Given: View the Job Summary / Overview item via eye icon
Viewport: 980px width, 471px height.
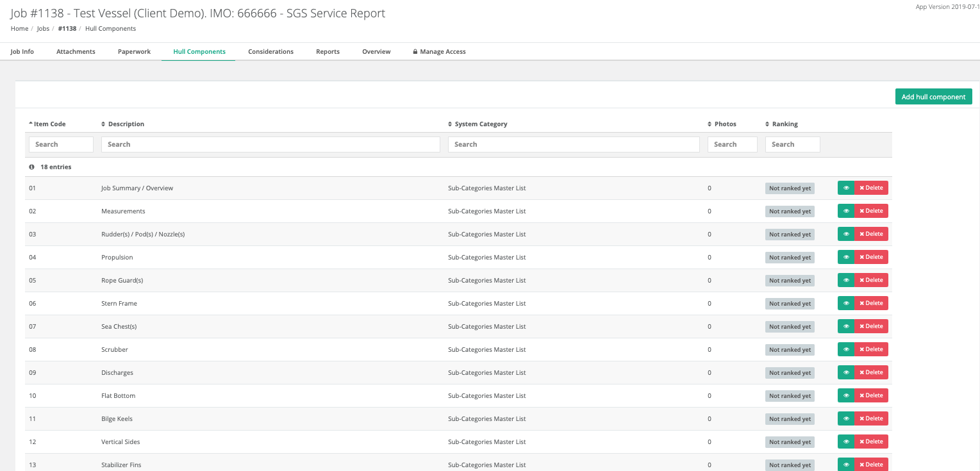Looking at the screenshot, I should tap(846, 188).
